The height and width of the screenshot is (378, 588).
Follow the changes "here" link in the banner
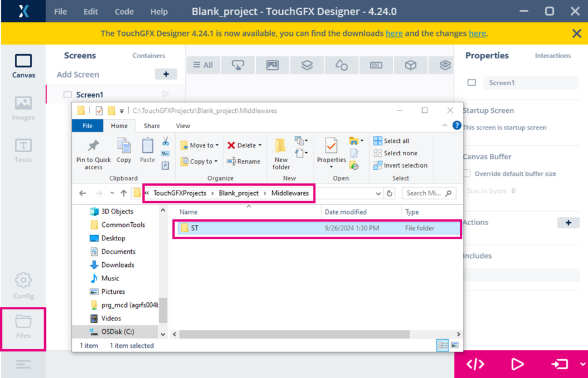(x=477, y=34)
